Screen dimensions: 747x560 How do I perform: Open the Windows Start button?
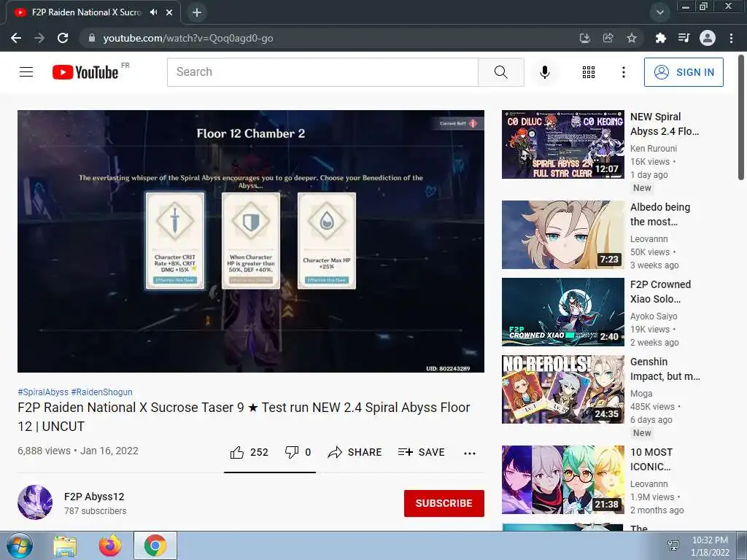click(x=20, y=545)
